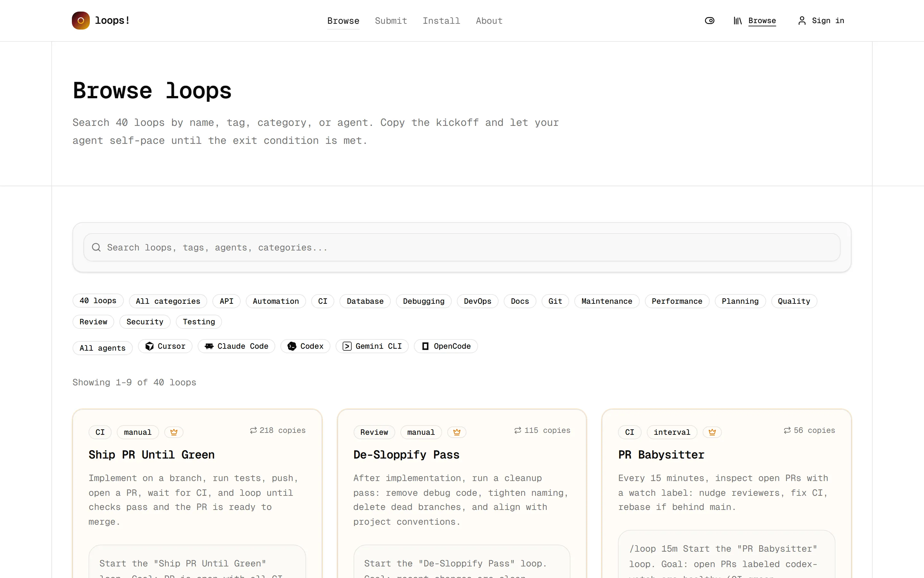The height and width of the screenshot is (578, 924).
Task: Click the loops! brand name
Action: (x=112, y=21)
